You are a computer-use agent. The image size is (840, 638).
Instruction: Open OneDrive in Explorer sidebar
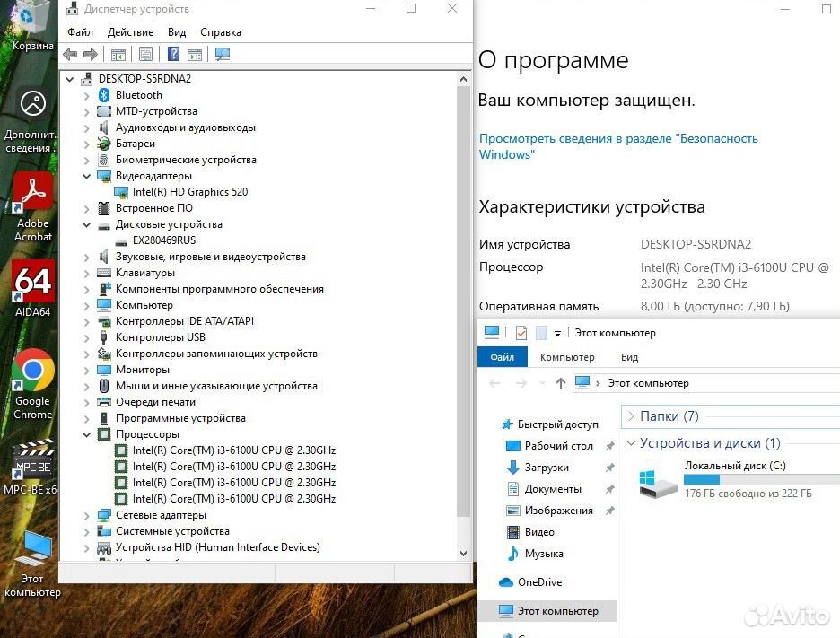(x=539, y=581)
